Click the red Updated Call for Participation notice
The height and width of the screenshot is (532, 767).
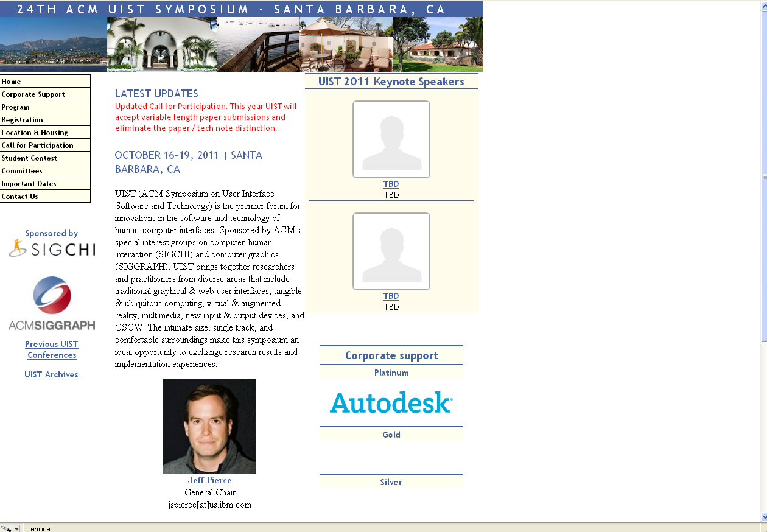[x=206, y=117]
